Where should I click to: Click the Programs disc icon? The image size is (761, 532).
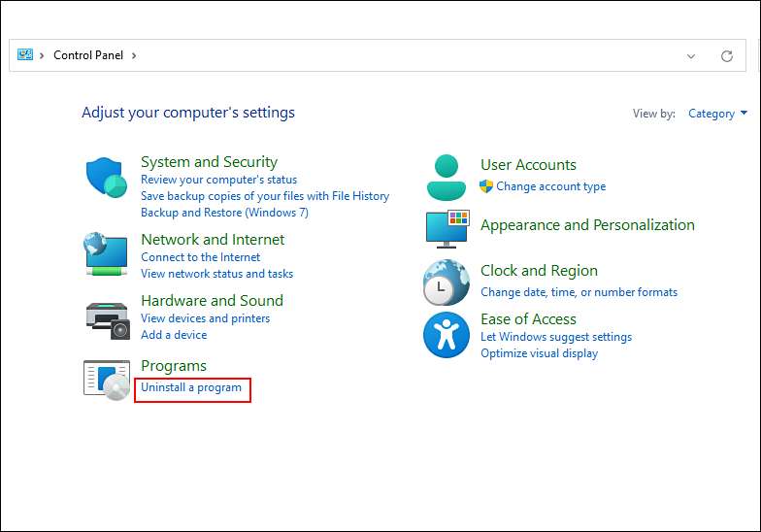[x=107, y=381]
